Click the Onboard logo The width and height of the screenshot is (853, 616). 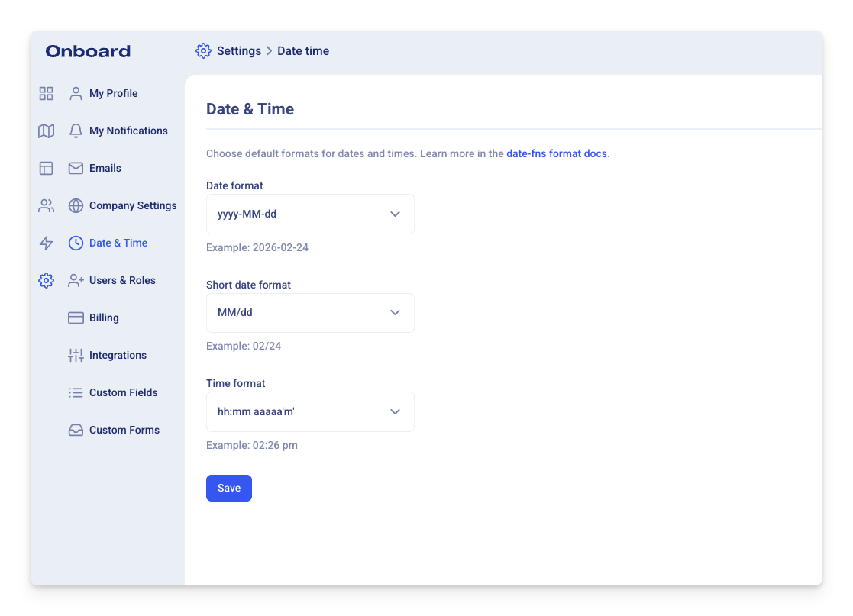pos(88,51)
